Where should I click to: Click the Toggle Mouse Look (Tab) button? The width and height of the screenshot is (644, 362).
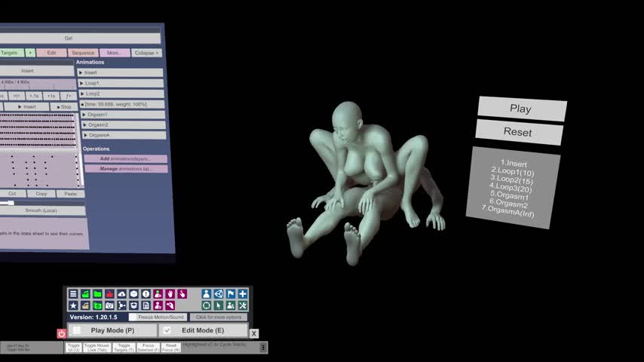coord(97,348)
